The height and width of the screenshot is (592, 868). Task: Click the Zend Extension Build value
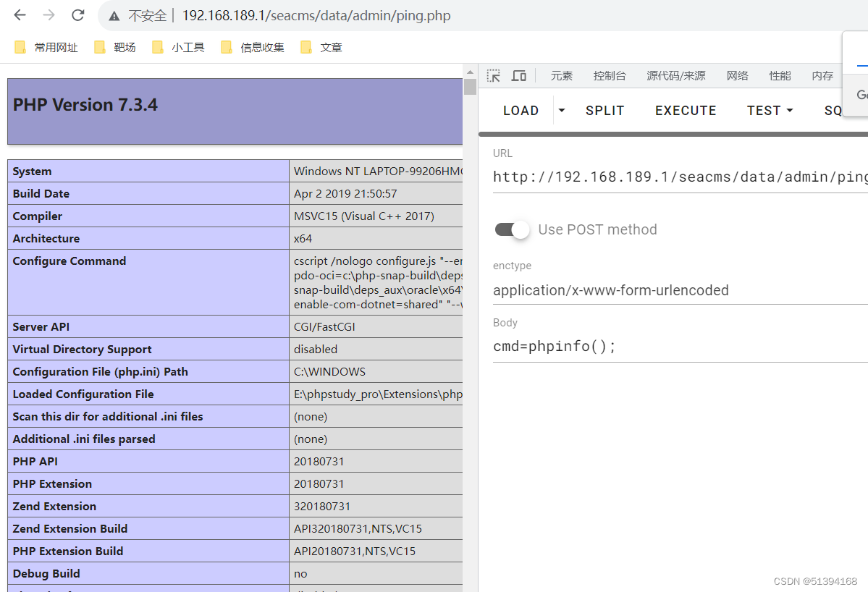(x=358, y=529)
